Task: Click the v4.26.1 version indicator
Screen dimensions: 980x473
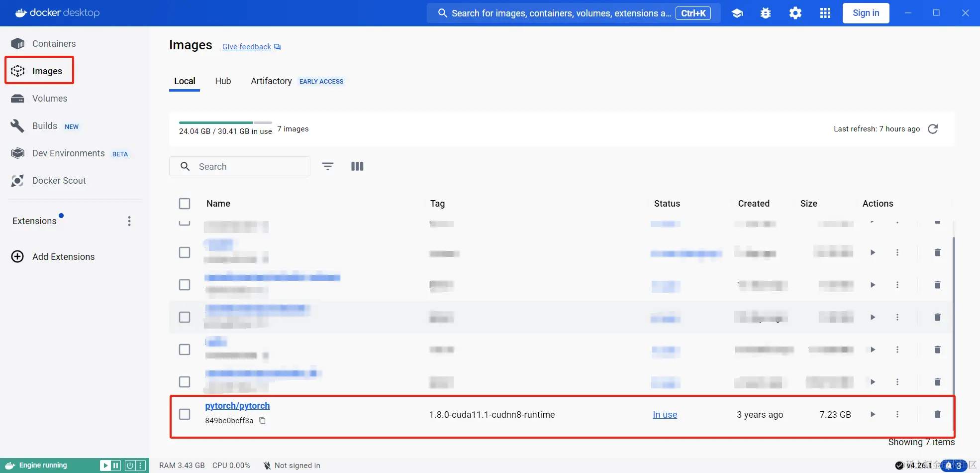Action: point(914,466)
